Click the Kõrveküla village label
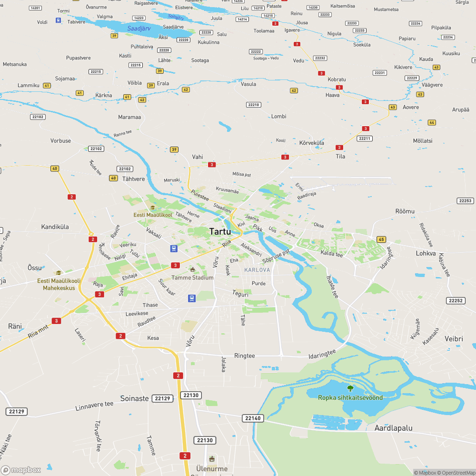This screenshot has height=476, width=476. point(311,143)
